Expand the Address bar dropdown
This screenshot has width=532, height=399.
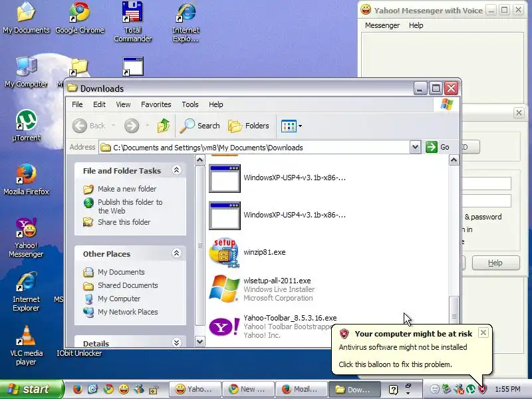[415, 147]
